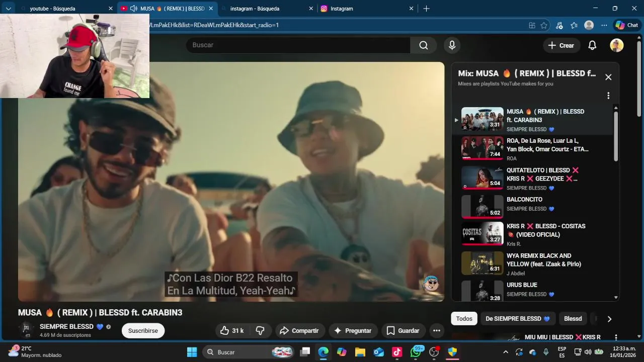Dislike the video with thumbs down

click(x=260, y=330)
